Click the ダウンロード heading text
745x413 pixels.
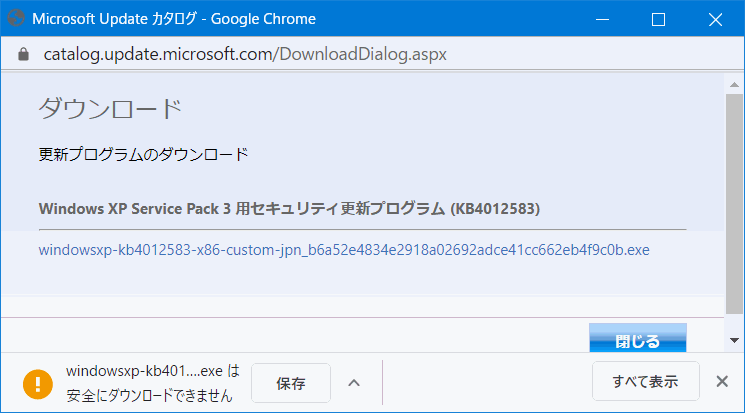(110, 108)
